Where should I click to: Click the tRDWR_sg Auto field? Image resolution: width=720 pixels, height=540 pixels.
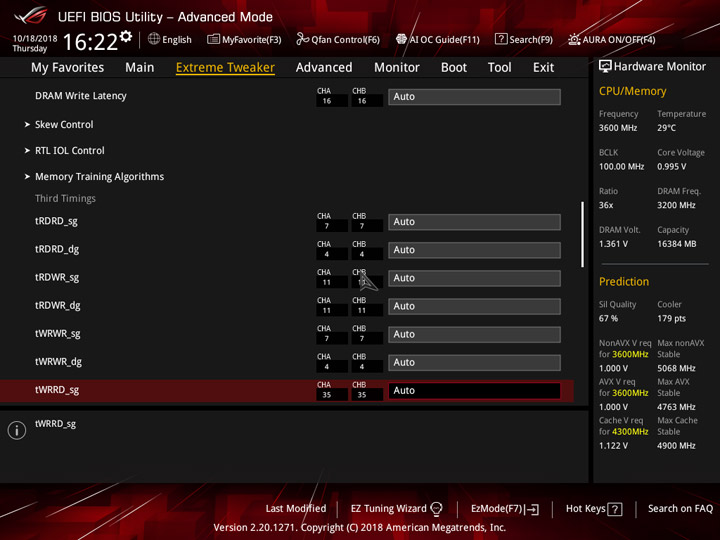pyautogui.click(x=474, y=278)
